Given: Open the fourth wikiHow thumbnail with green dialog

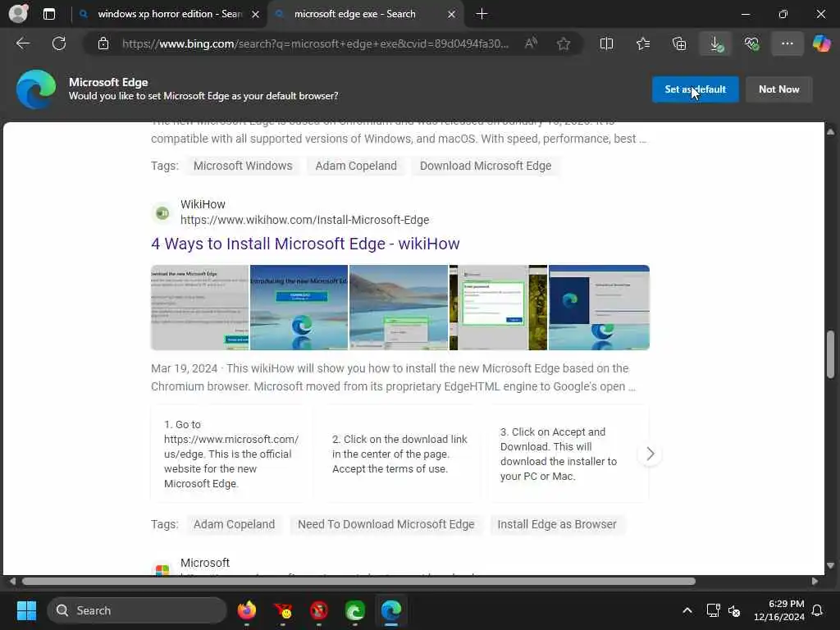Looking at the screenshot, I should click(x=498, y=308).
